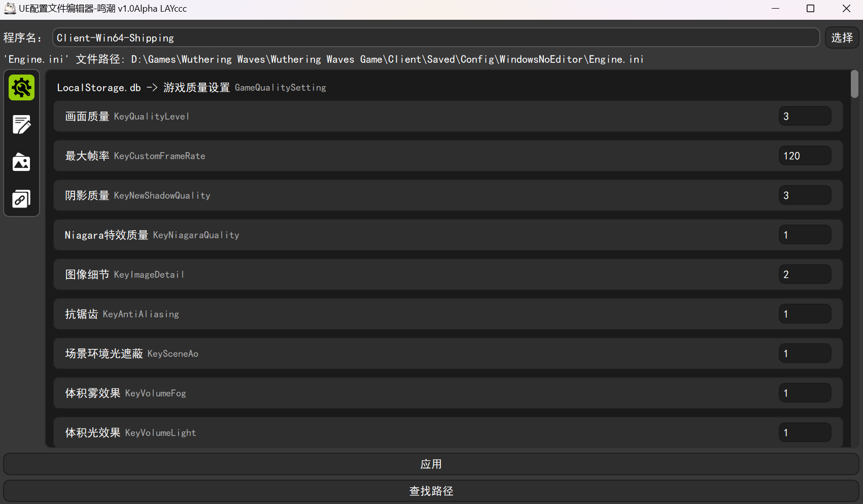Select the quality settings gear icon in sidebar
863x504 pixels.
click(x=21, y=87)
